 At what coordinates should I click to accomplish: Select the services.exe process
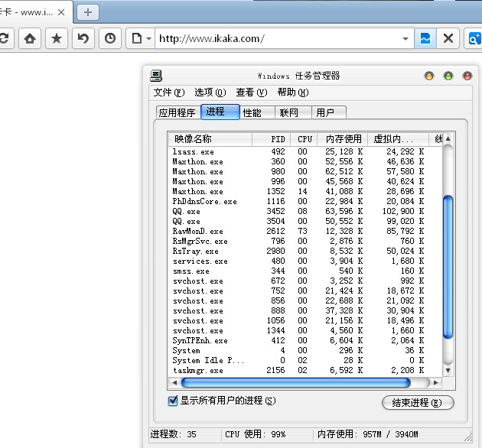point(305,261)
